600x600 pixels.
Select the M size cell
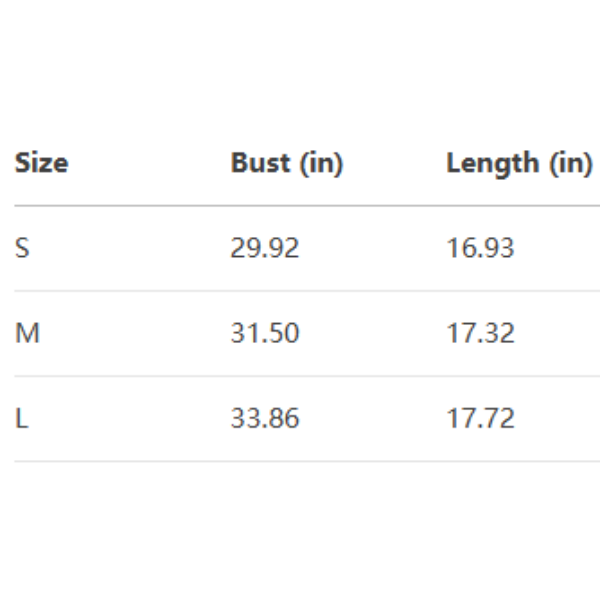pyautogui.click(x=27, y=333)
